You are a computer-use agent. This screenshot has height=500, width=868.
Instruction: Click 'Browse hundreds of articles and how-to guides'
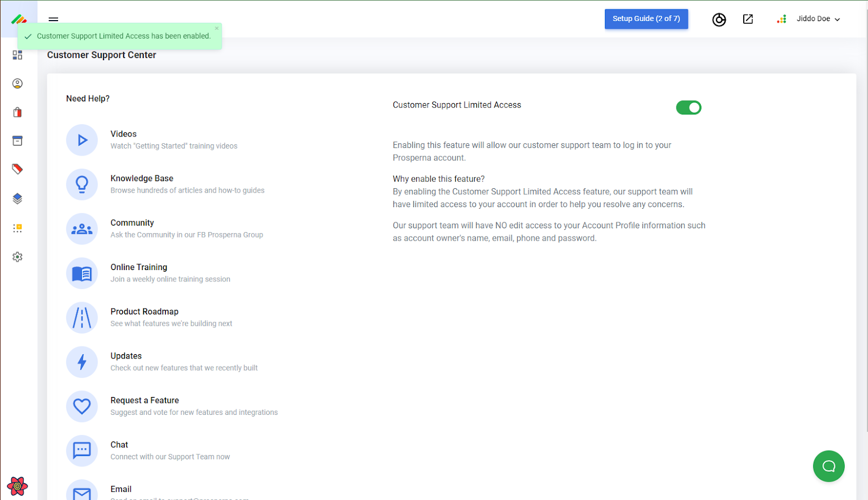point(188,190)
